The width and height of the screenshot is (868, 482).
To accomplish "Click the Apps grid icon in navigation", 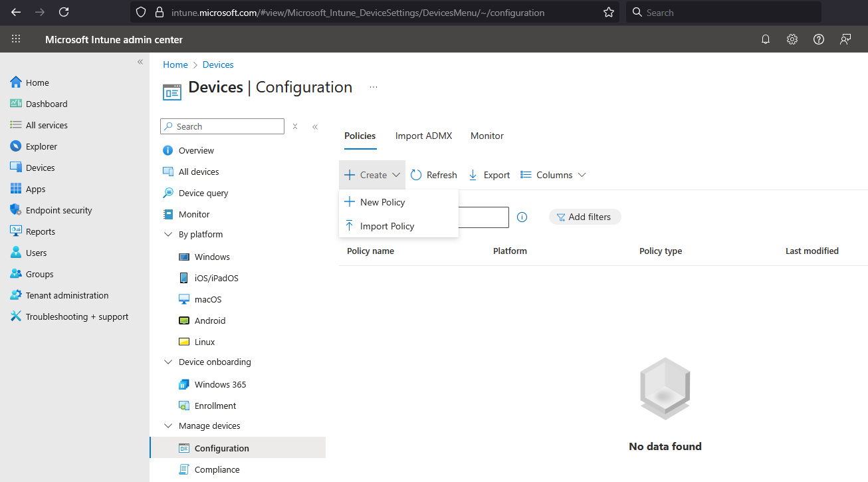I will tap(16, 189).
